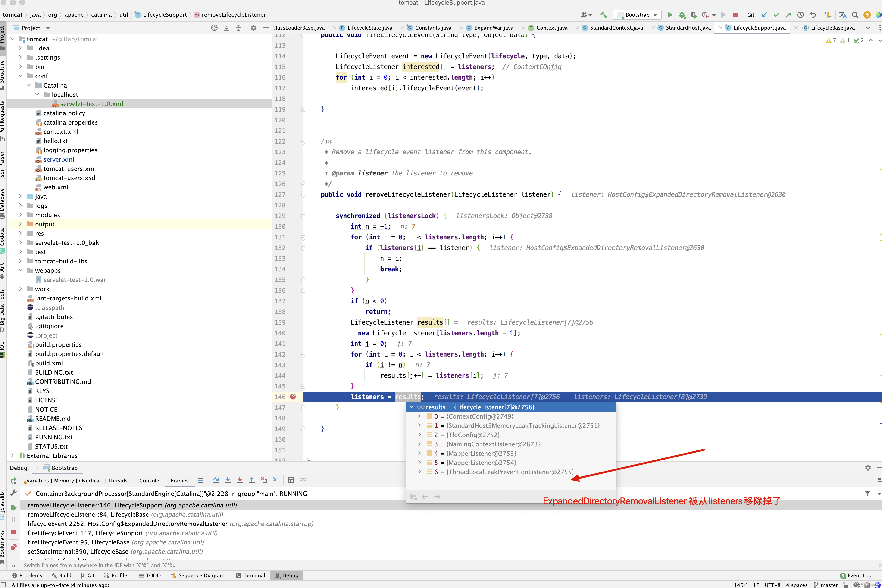
Task: Expand ContextConfig item 0 in results popup
Action: coord(419,416)
